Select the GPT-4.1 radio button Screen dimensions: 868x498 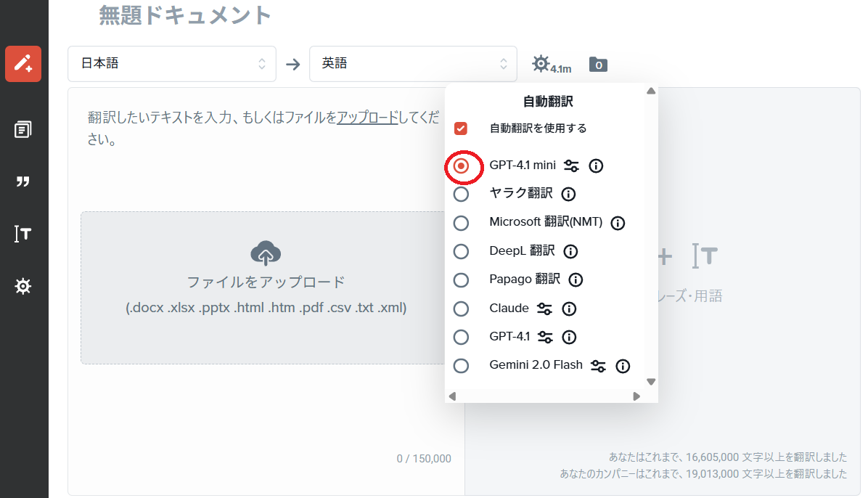461,337
